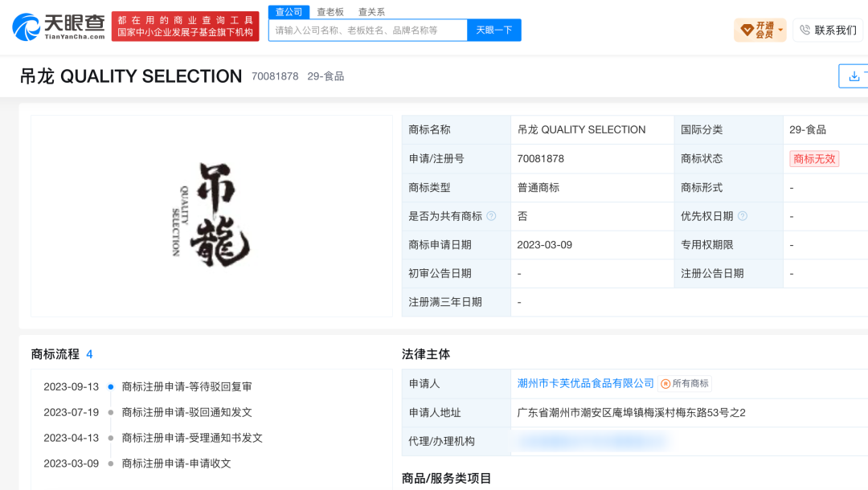868x490 pixels.
Task: Click the 普通商标 trademark type value
Action: tap(538, 187)
